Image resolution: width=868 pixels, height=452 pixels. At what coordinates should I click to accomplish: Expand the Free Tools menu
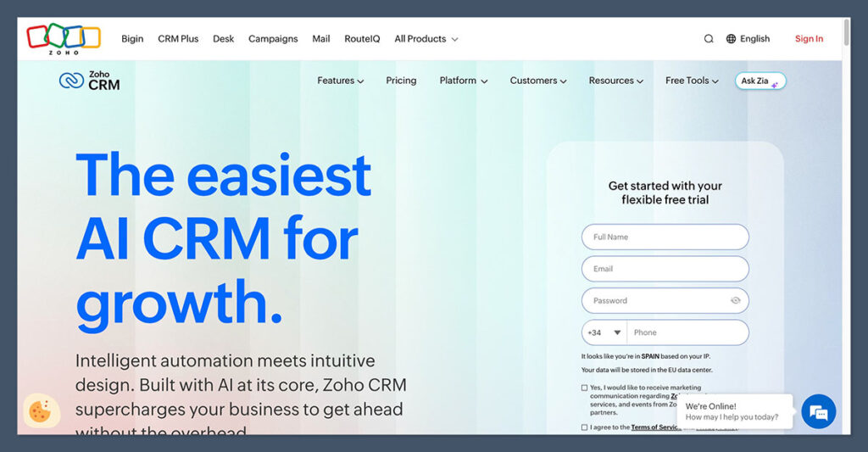coord(692,81)
